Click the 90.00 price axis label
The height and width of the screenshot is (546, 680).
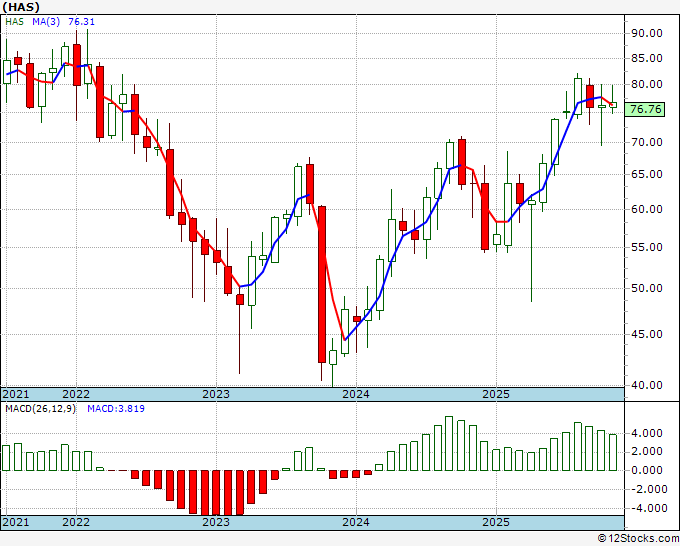[647, 33]
